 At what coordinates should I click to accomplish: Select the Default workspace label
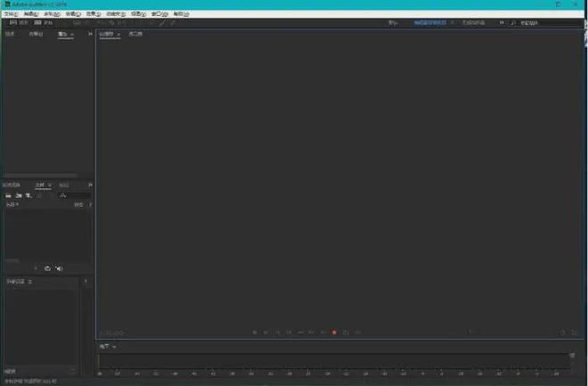click(x=393, y=23)
